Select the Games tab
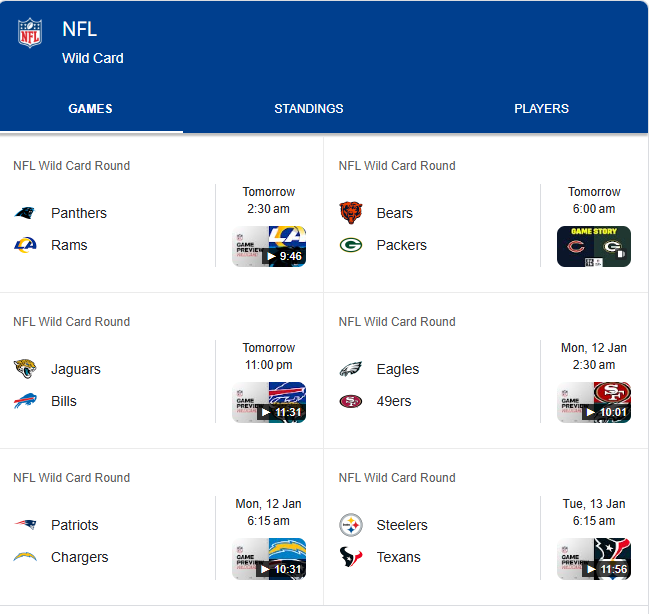 90,109
